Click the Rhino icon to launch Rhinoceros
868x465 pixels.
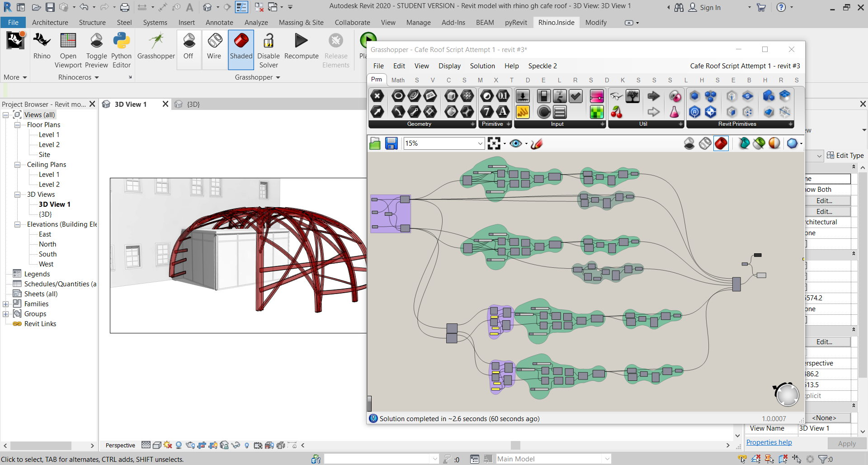[42, 49]
